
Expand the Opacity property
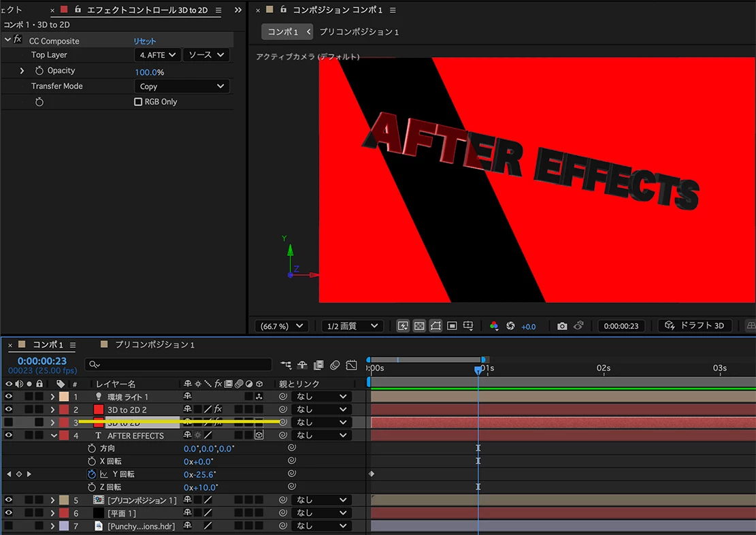tap(22, 71)
